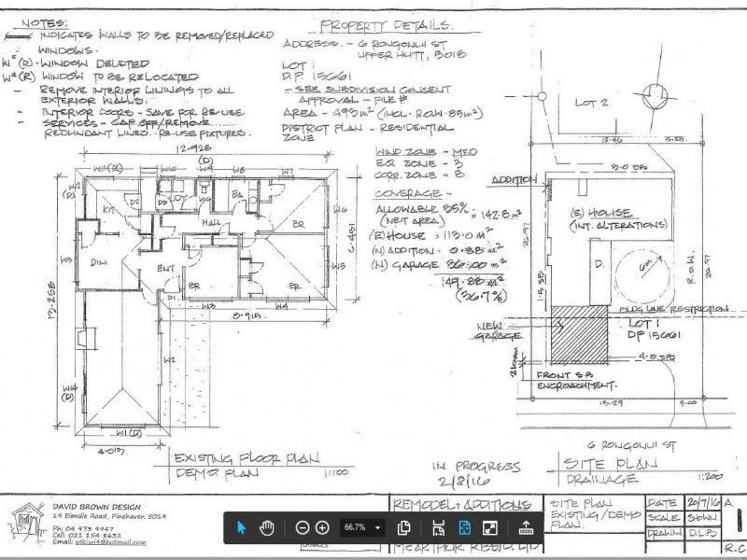Screen dimensions: 747x560
Task: Activate the arrow selection tool
Action: [x=241, y=528]
